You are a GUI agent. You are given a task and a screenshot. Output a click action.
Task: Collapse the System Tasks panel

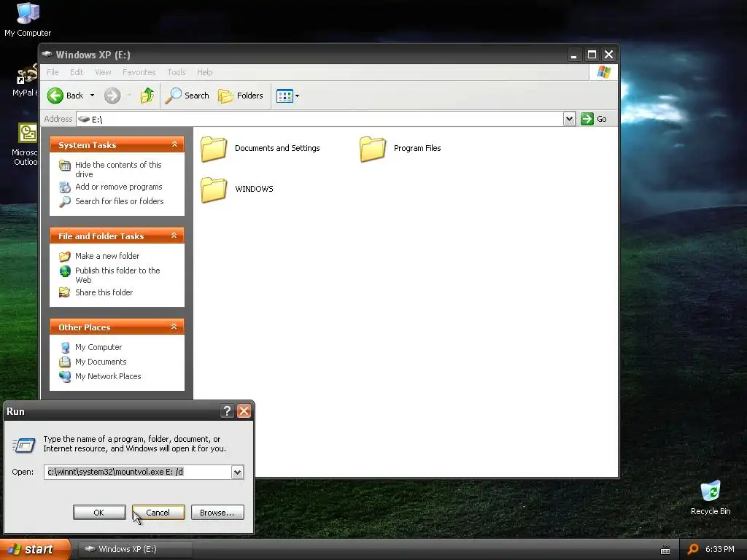[174, 144]
